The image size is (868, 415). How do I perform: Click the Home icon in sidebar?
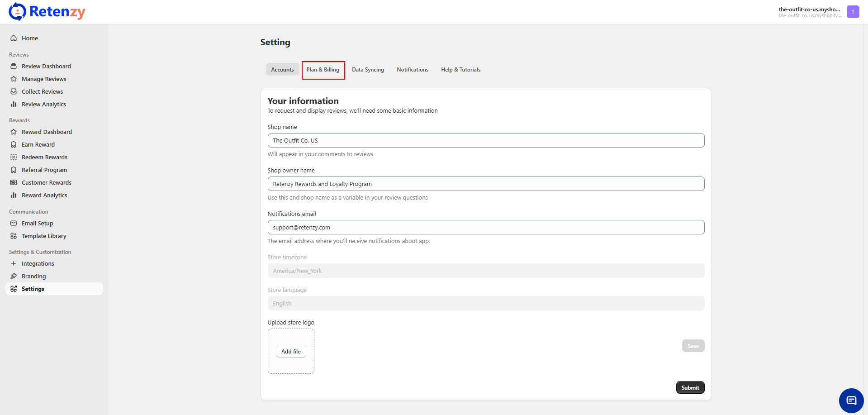(14, 38)
